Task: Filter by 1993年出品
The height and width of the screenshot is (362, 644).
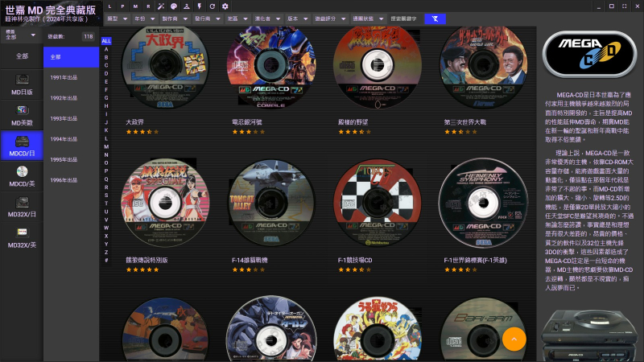Action: tap(71, 118)
